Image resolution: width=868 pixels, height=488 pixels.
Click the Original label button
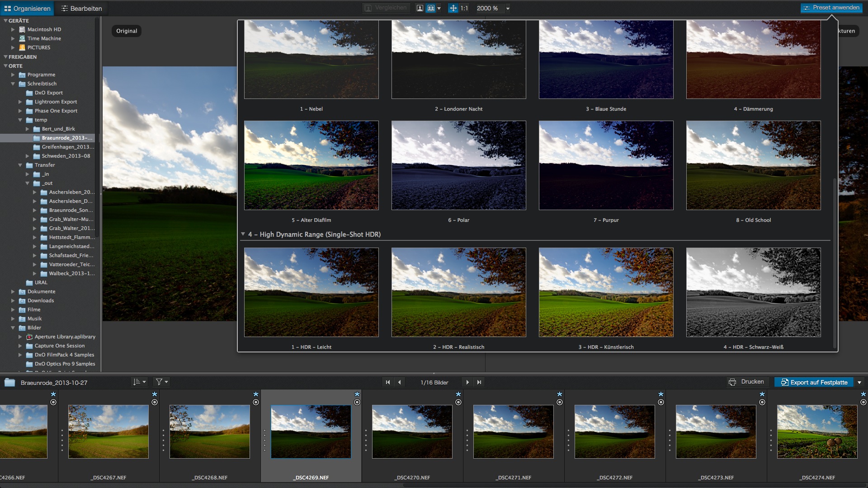click(x=127, y=31)
